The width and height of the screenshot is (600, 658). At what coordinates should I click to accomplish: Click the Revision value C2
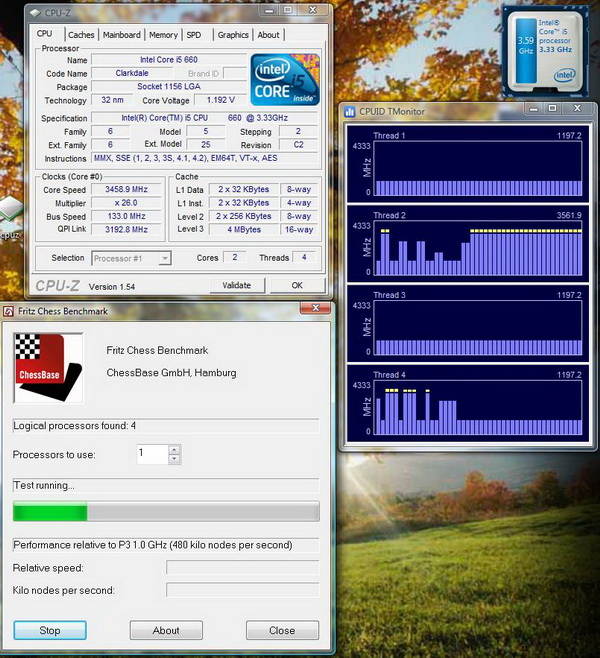[298, 145]
